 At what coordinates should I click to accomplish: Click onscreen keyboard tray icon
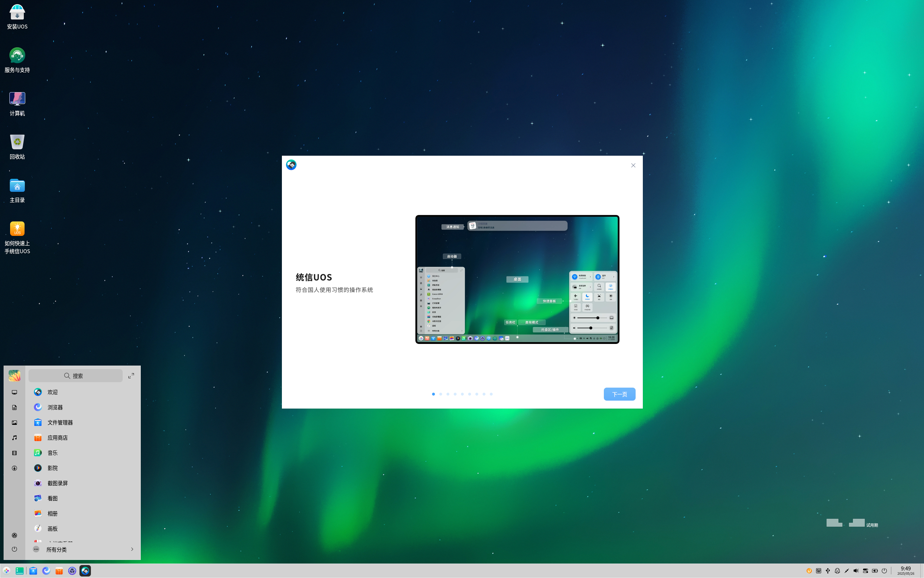click(x=819, y=571)
